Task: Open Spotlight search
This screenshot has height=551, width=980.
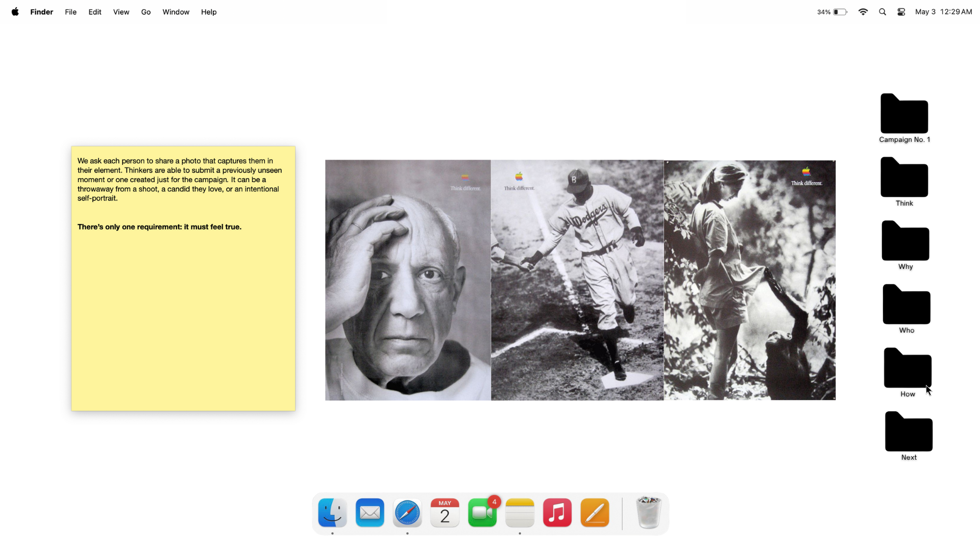Action: [x=883, y=12]
